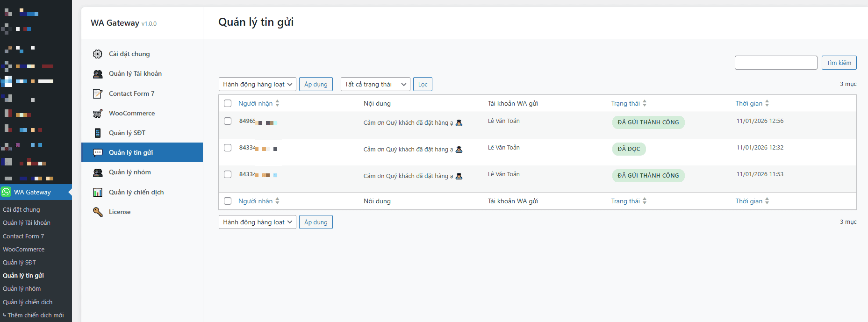
Task: Check the row sent at 11/01/2026 12:56
Action: pyautogui.click(x=228, y=121)
